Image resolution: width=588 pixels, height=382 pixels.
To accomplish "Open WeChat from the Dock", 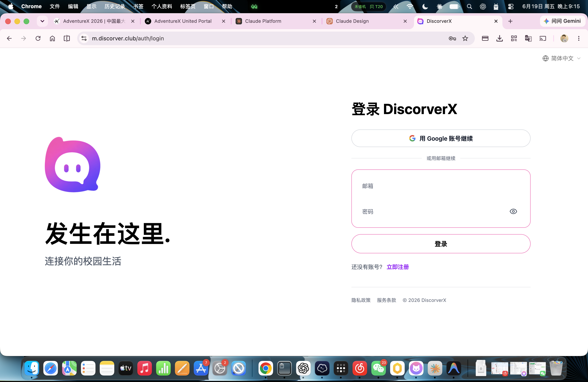I will 378,368.
